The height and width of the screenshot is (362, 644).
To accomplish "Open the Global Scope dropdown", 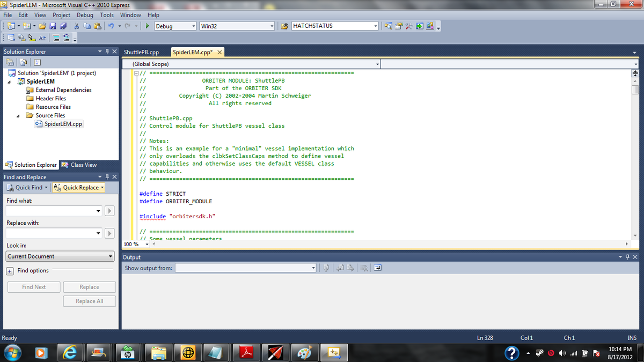I will 377,64.
